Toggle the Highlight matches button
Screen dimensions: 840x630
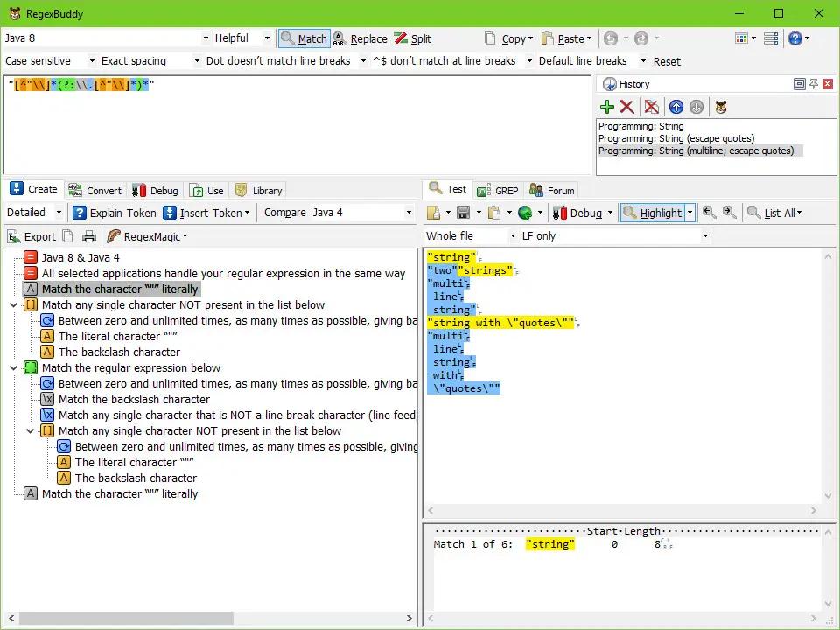653,213
